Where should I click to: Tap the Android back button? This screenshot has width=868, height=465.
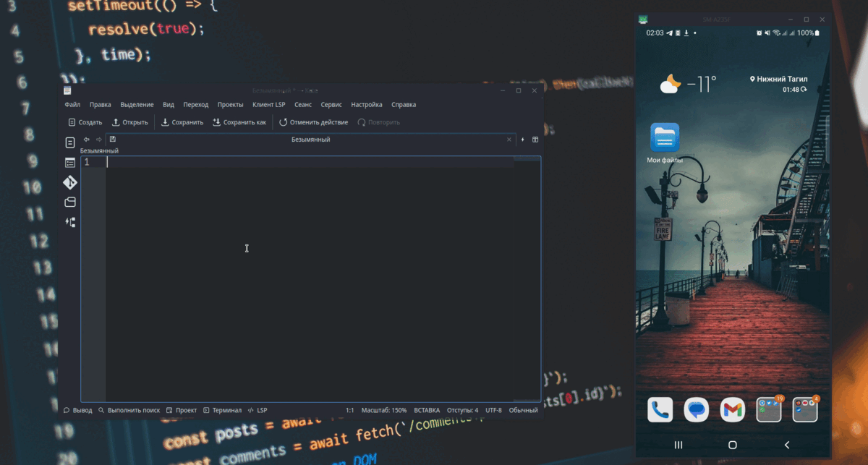[x=787, y=445]
